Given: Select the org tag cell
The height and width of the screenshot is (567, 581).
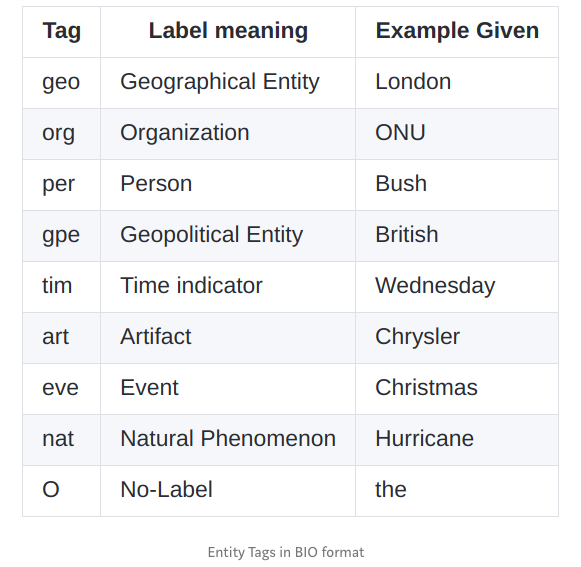Looking at the screenshot, I should click(x=62, y=134).
